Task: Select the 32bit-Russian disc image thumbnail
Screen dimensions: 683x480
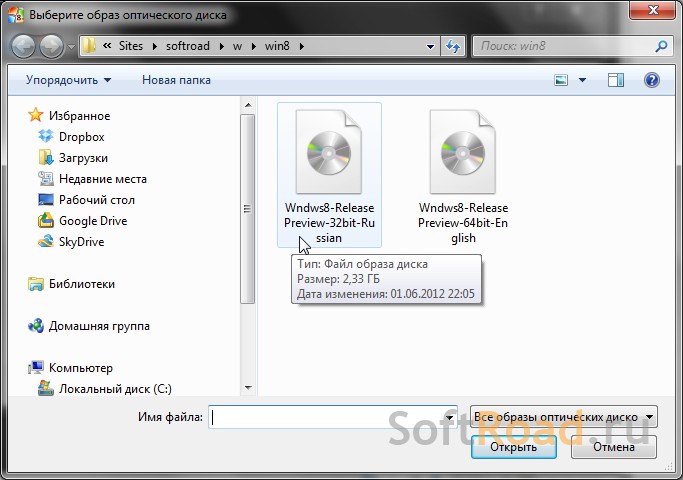Action: pos(329,152)
